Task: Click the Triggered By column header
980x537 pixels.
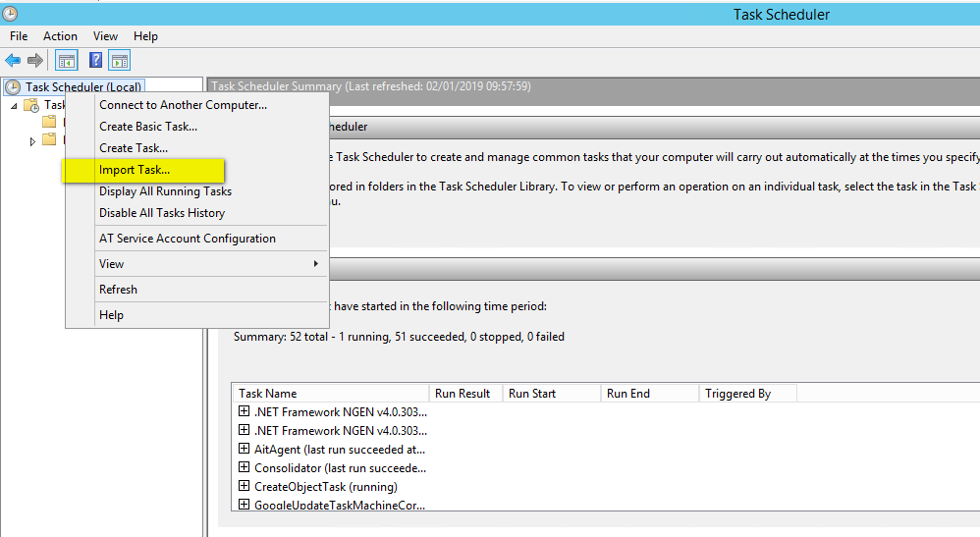Action: coord(737,394)
